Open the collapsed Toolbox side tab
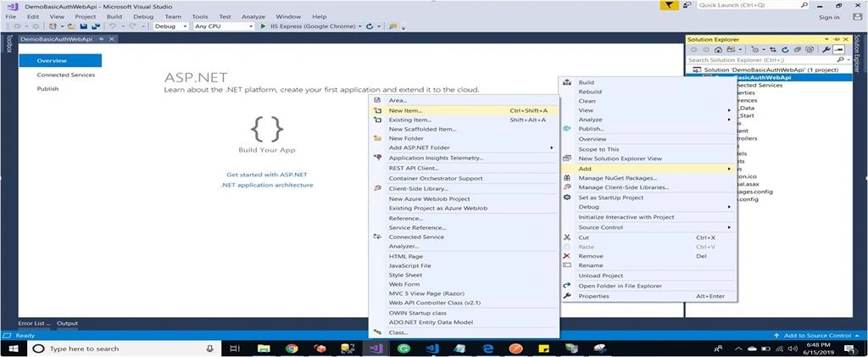Screen dimensions: 868x357 [8, 43]
